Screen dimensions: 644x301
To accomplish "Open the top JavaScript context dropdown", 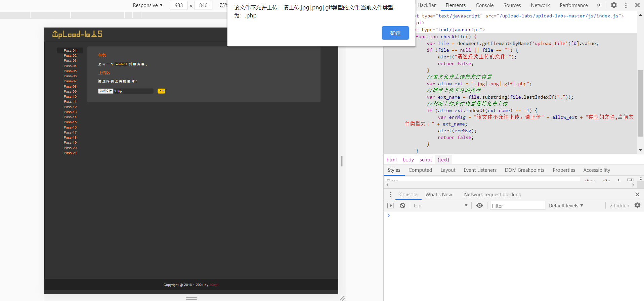I will pos(440,206).
